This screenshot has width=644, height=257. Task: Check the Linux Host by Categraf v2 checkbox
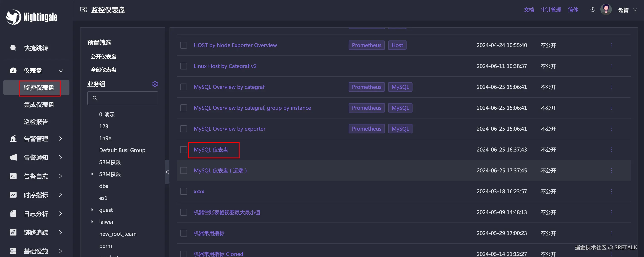click(x=184, y=66)
